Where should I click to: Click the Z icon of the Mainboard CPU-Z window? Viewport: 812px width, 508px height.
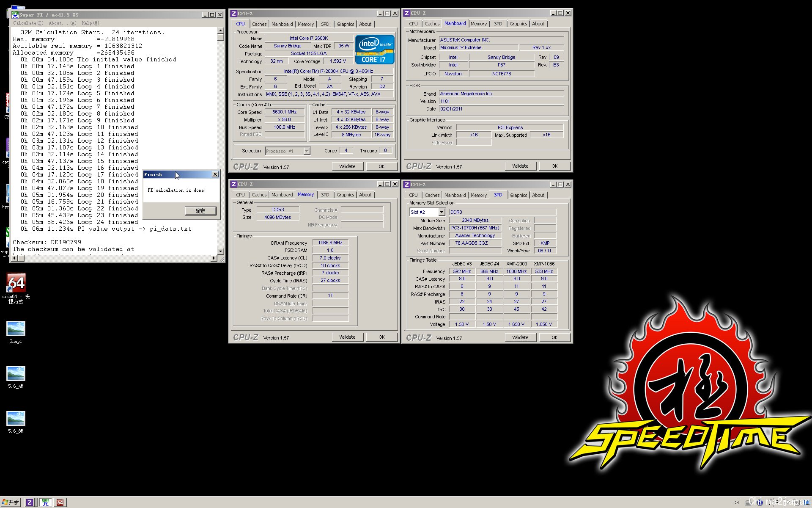[x=406, y=13]
